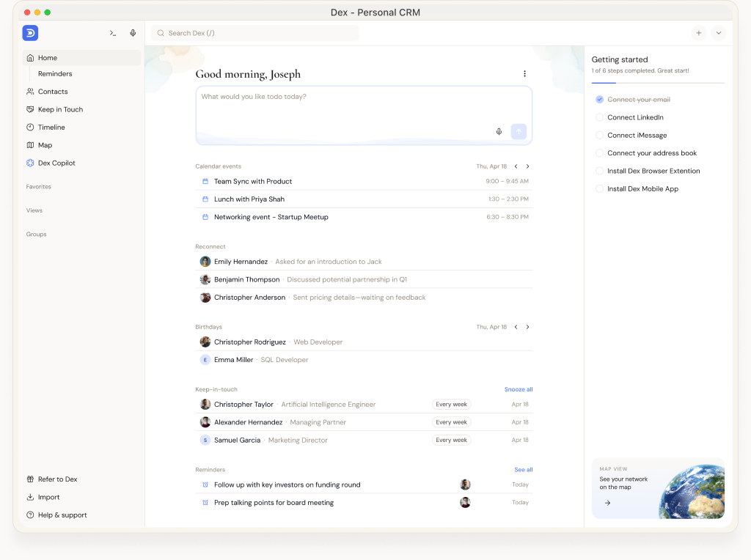The width and height of the screenshot is (751, 560).
Task: Open the Map View globe card
Action: 658,488
